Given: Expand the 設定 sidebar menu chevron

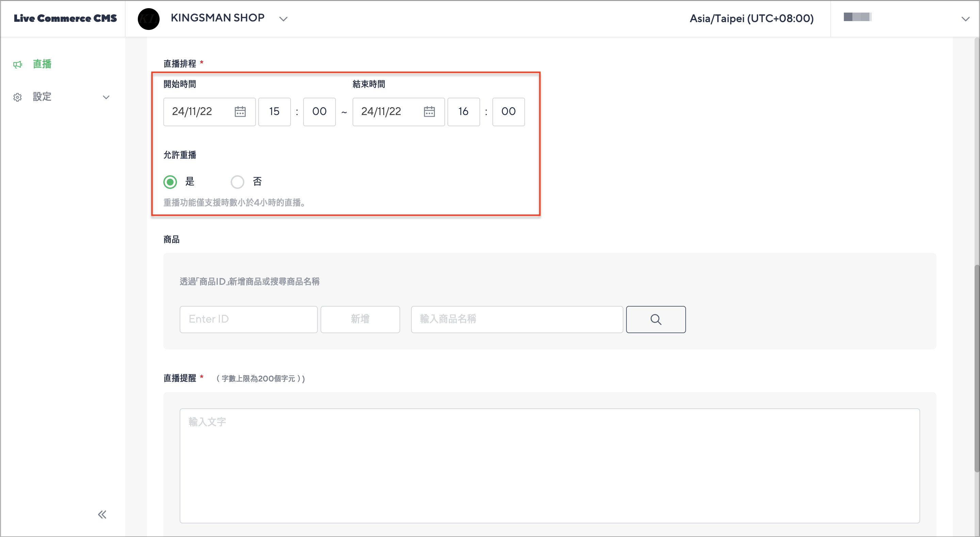Looking at the screenshot, I should (x=106, y=97).
